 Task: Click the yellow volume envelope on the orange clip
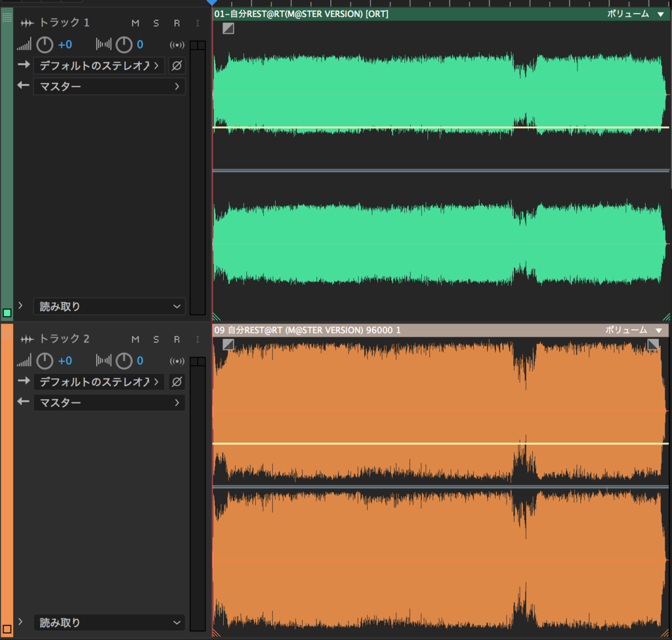tap(440, 444)
